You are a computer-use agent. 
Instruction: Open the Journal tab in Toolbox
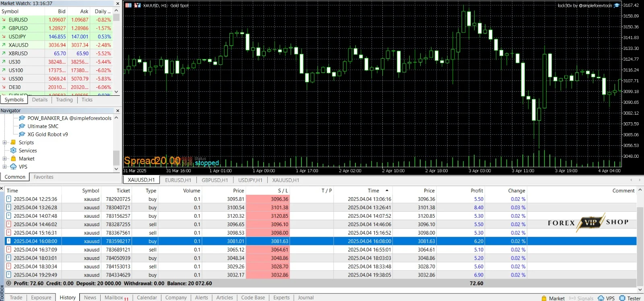pyautogui.click(x=305, y=298)
